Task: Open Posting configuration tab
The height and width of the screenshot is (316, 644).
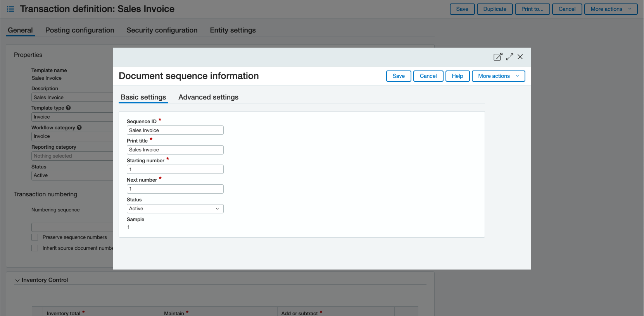Action: (79, 30)
